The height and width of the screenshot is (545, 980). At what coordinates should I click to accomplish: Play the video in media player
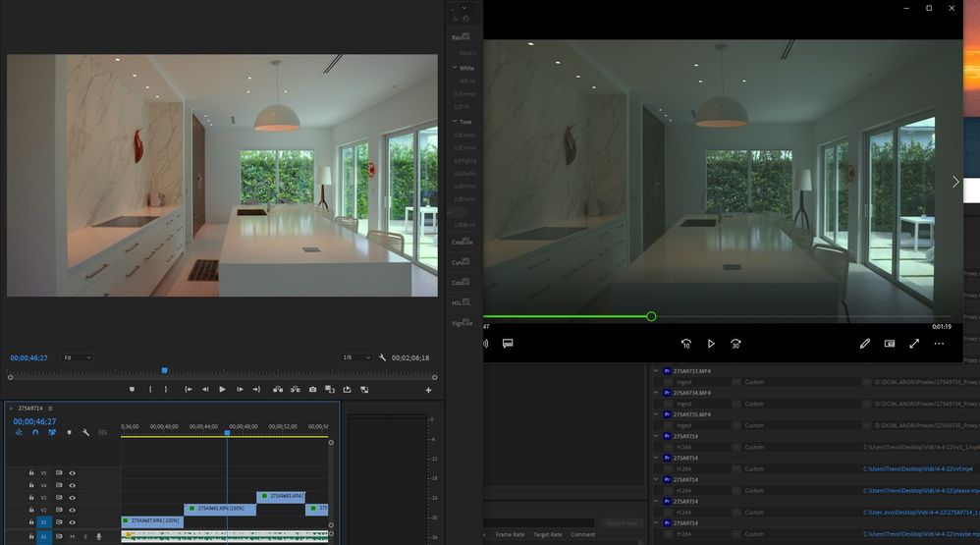point(711,344)
